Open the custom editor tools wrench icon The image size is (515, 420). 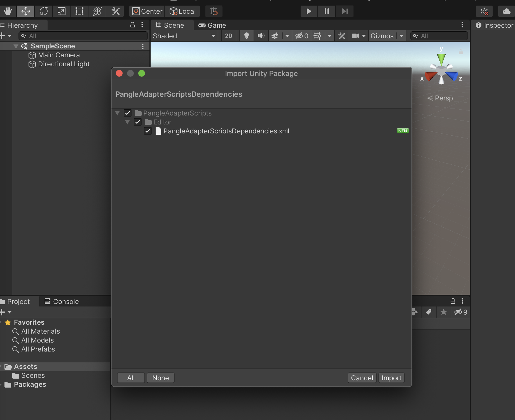click(x=115, y=11)
